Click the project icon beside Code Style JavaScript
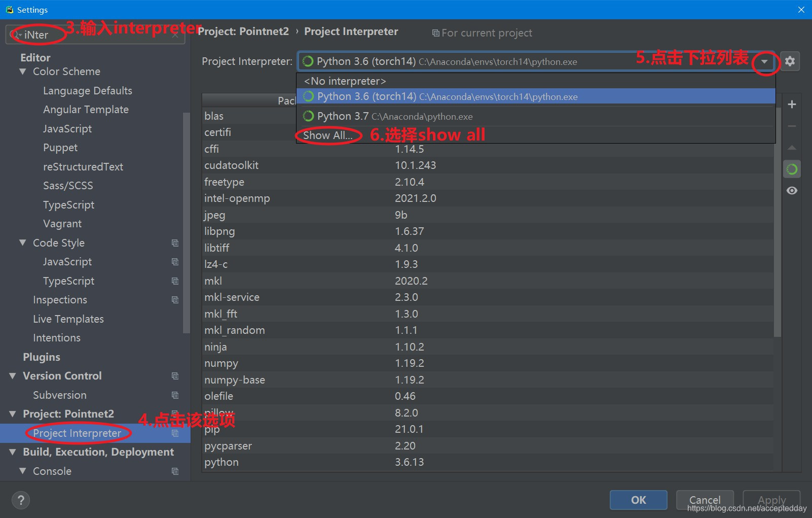The width and height of the screenshot is (812, 518). [175, 262]
